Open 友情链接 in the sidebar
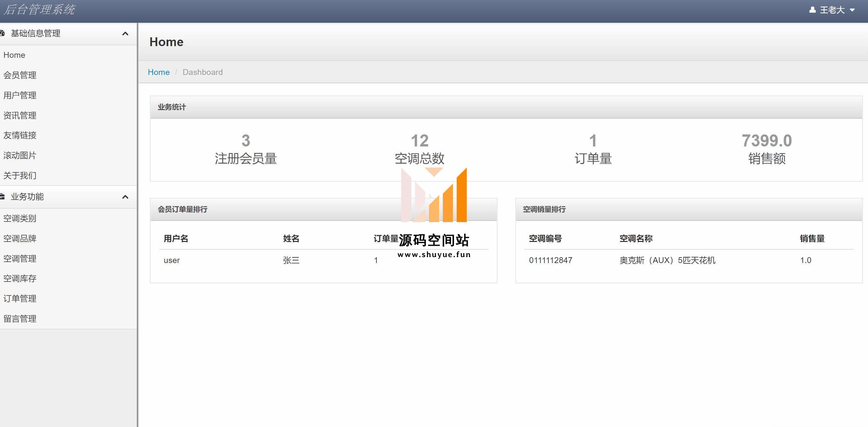 pyautogui.click(x=20, y=135)
